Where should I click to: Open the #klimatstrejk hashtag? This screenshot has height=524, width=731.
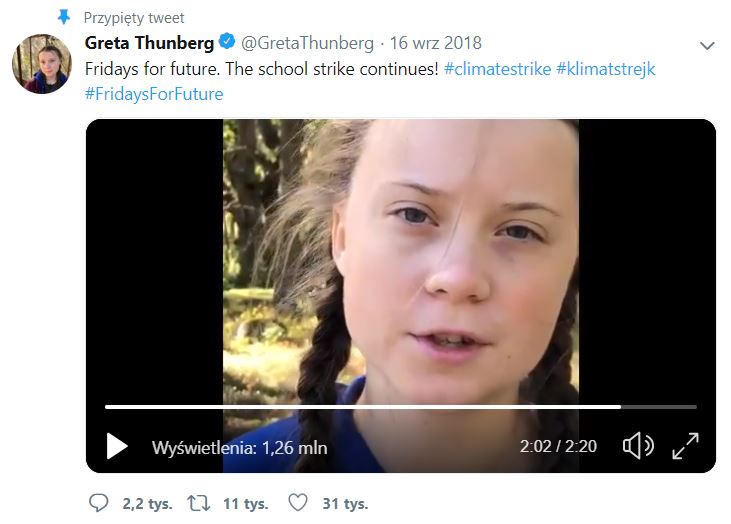[606, 69]
